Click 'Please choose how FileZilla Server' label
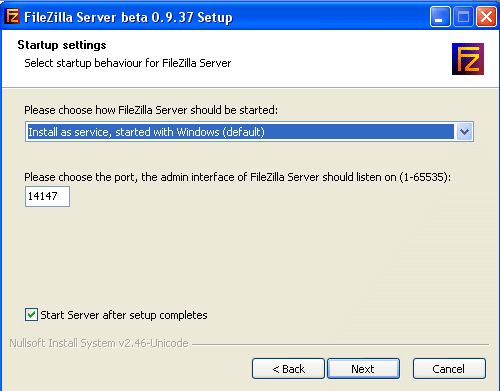Screen dimensions: 500x391 coord(151,110)
